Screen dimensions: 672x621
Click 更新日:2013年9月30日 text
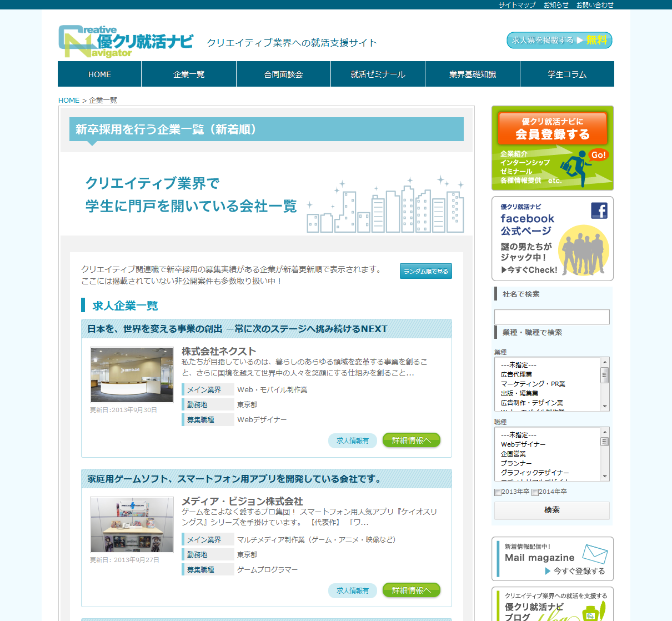coord(123,410)
